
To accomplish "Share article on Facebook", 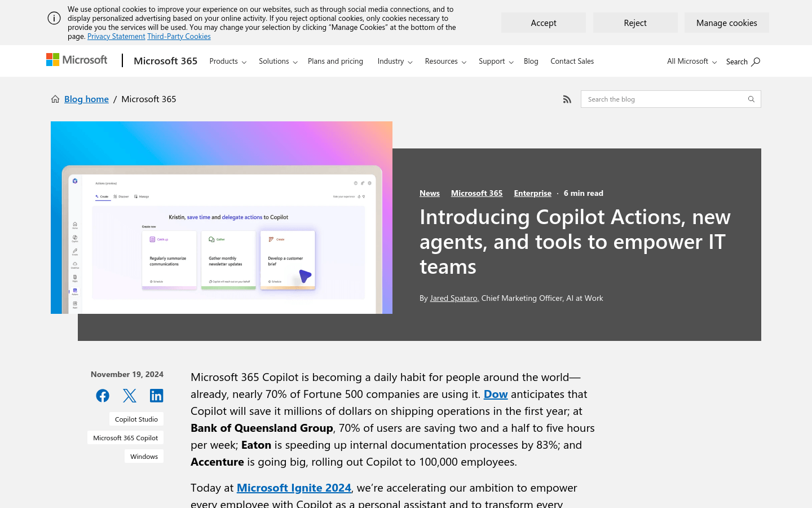I will [103, 396].
